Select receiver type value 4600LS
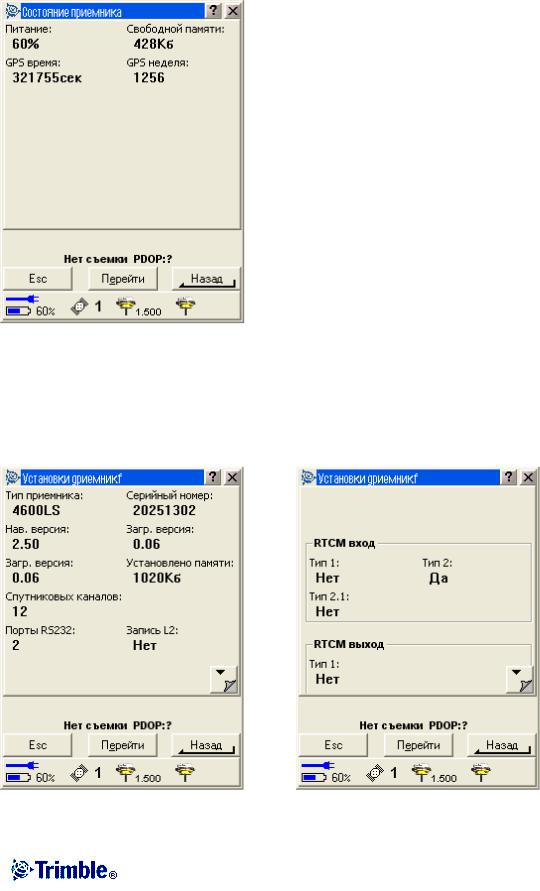The height and width of the screenshot is (891, 540). coord(36,510)
